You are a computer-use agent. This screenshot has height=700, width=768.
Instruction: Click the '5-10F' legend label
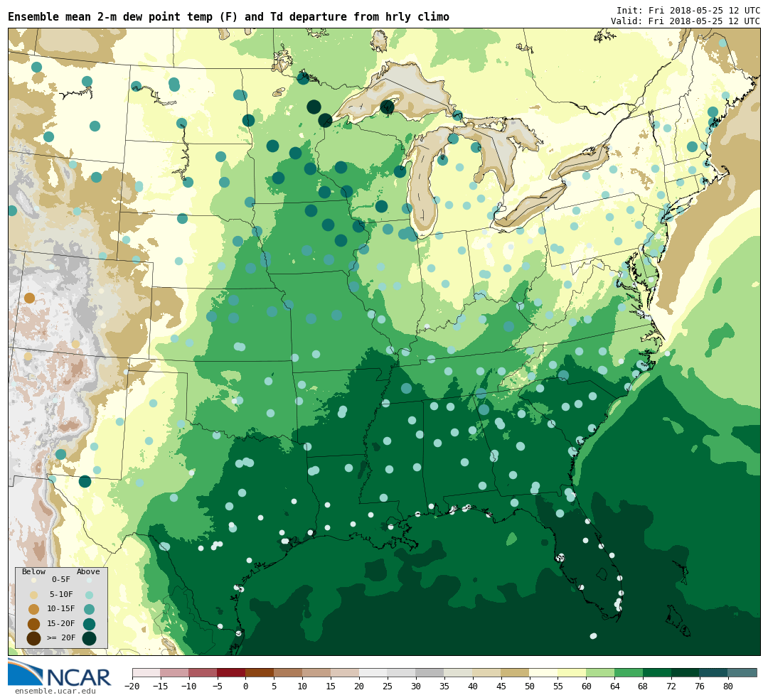tap(61, 594)
